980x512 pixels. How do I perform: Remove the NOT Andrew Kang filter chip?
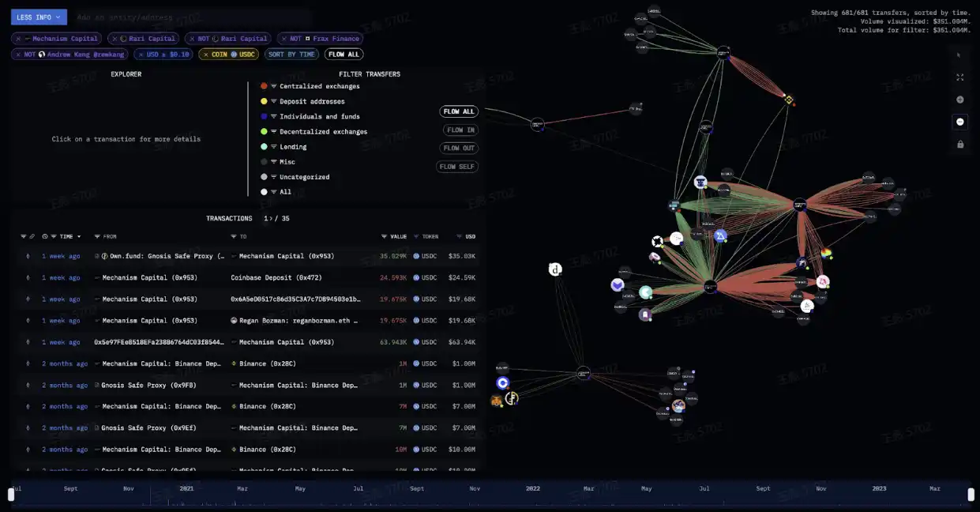pos(18,55)
